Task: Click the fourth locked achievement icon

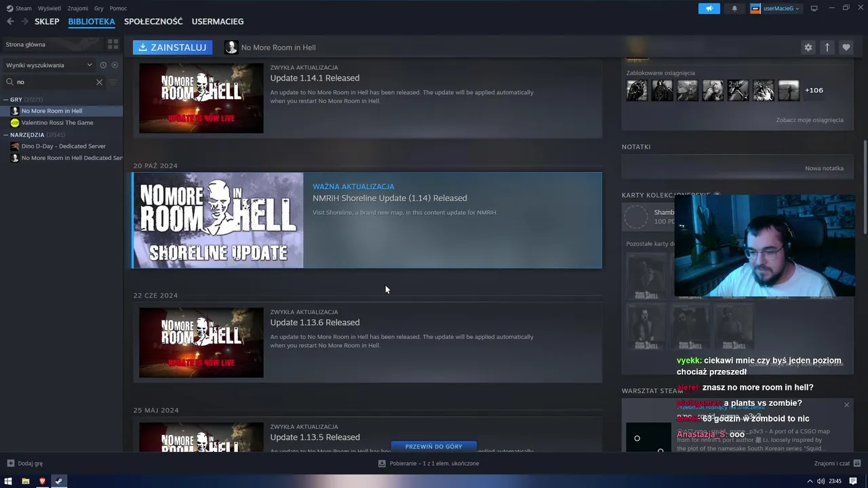Action: pos(713,90)
